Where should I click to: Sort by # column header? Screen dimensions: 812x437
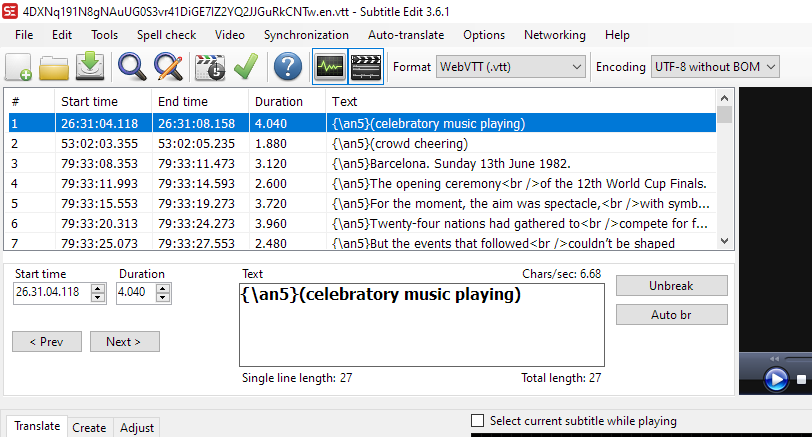click(29, 101)
